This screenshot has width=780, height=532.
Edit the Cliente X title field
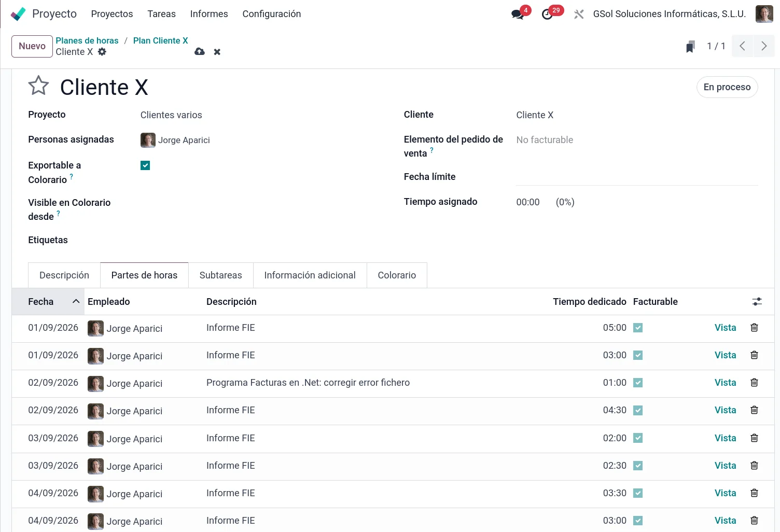click(104, 87)
